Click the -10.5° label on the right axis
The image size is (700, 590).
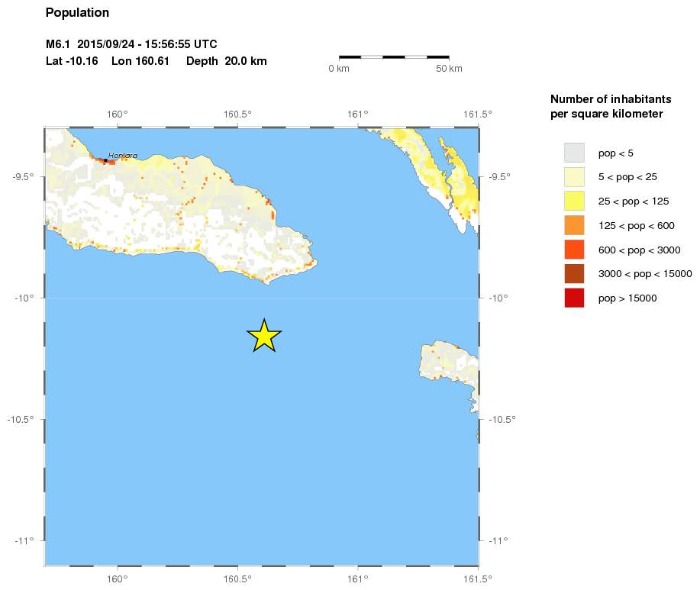[502, 419]
